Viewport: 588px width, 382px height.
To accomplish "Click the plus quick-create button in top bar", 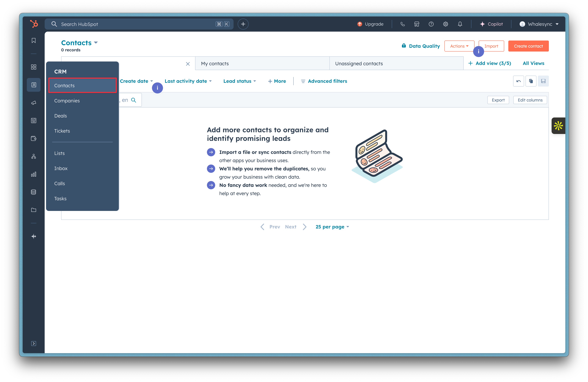I will point(243,24).
